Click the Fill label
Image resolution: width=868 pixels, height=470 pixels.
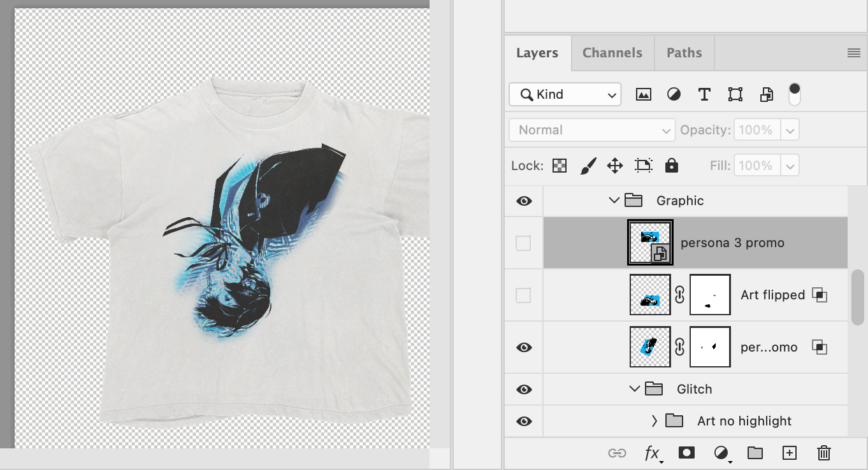720,166
